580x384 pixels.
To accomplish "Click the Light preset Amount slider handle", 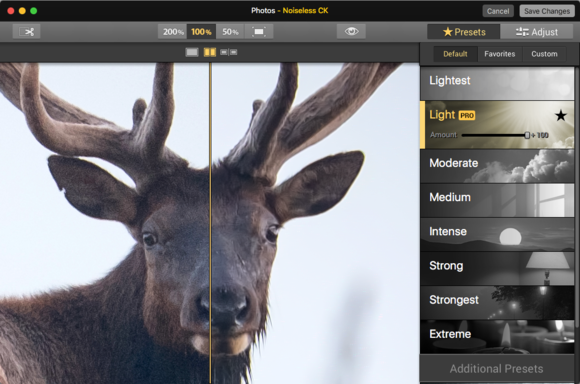I will pos(527,135).
